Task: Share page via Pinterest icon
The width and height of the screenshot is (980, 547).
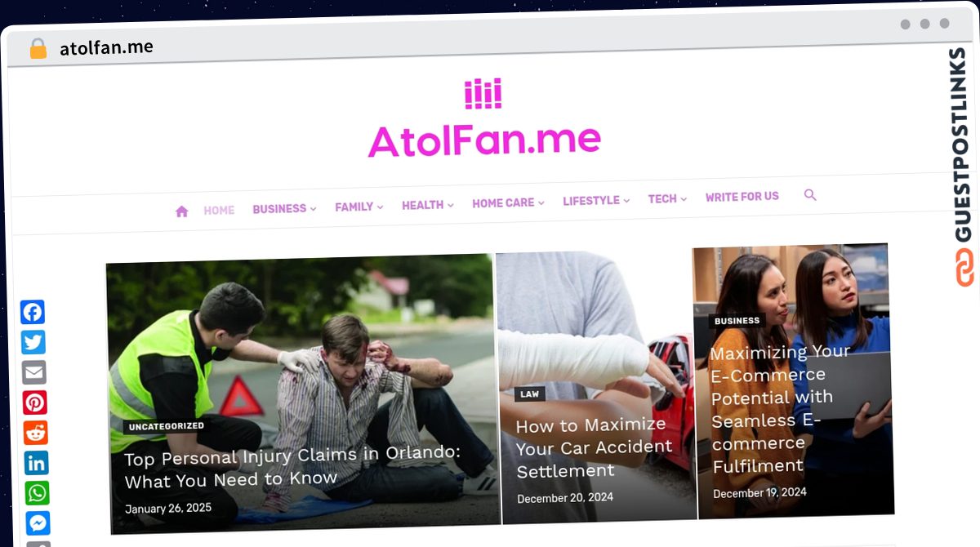Action: (x=35, y=402)
